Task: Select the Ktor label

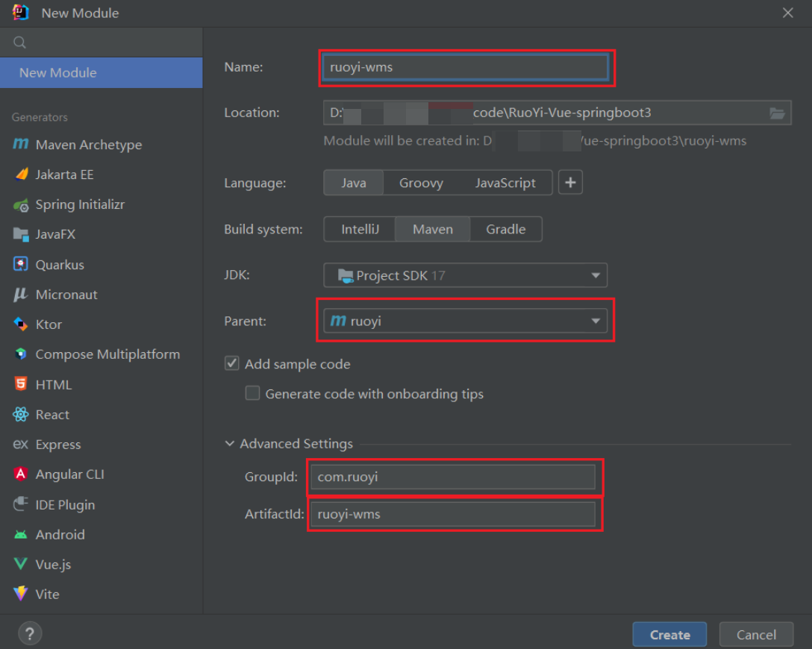Action: [x=49, y=324]
